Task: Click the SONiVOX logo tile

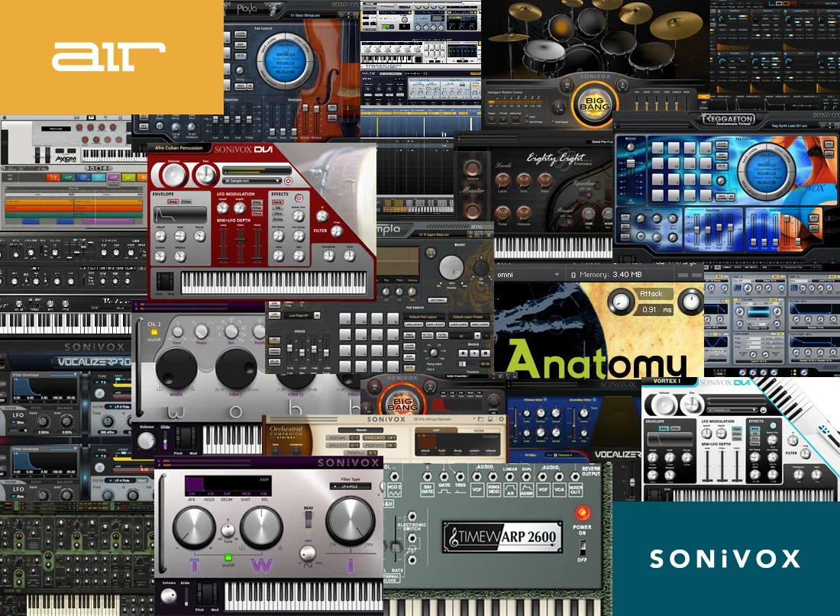Action: point(726,559)
